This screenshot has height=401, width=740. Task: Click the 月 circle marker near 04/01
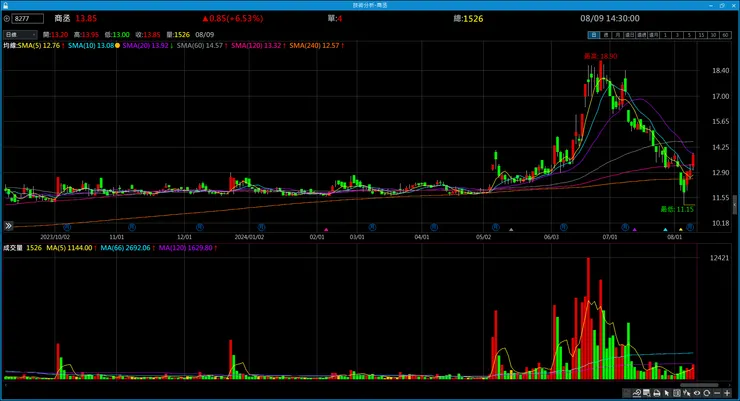434,227
